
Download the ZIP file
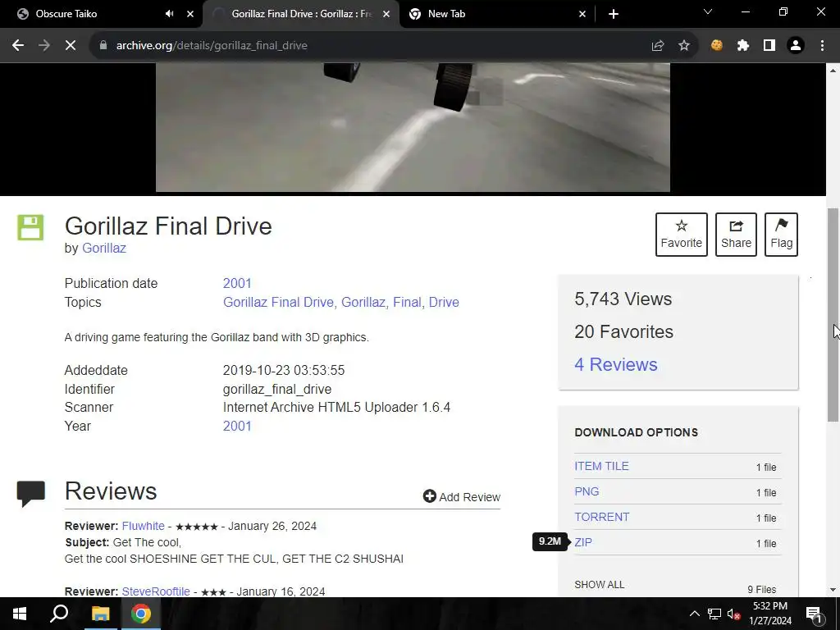[x=583, y=542]
